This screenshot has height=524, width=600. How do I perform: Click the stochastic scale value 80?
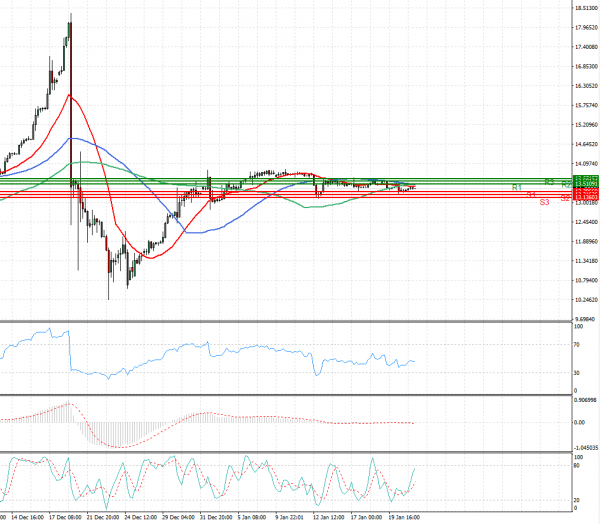[x=577, y=466]
